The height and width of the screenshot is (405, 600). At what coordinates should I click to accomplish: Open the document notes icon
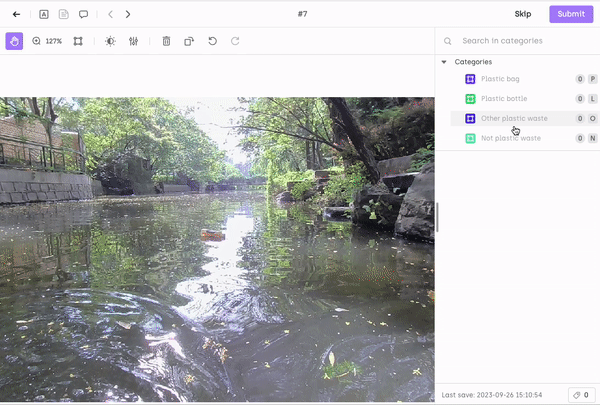point(64,14)
